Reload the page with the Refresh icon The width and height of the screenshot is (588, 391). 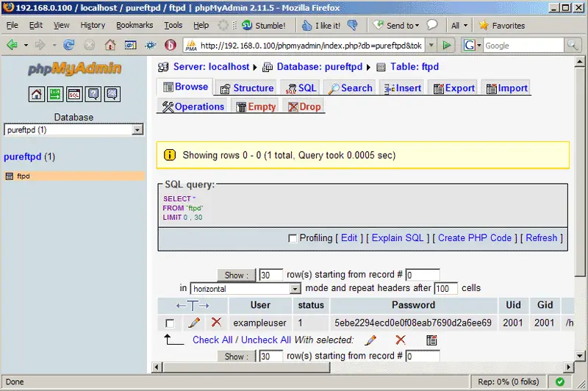(68, 45)
